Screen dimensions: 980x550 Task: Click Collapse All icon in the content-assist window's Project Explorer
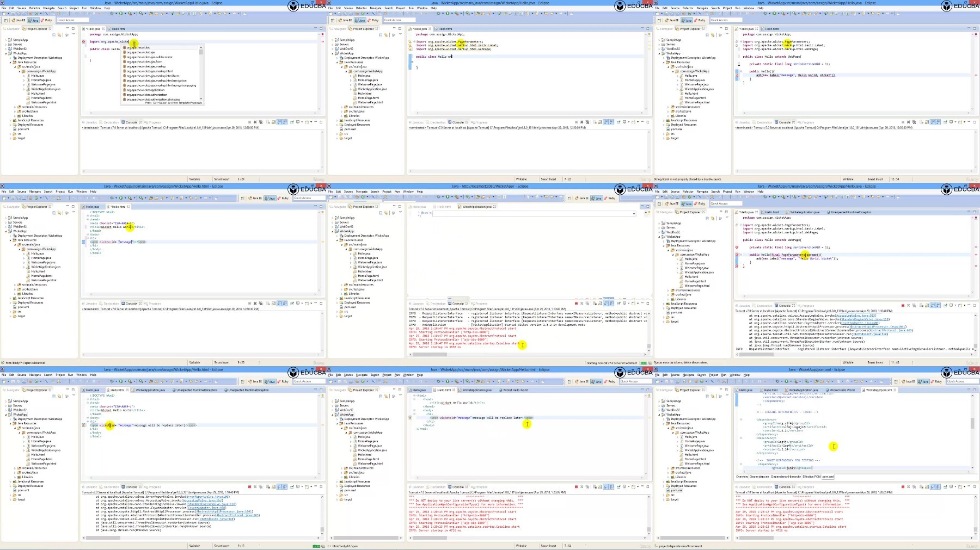[54, 35]
